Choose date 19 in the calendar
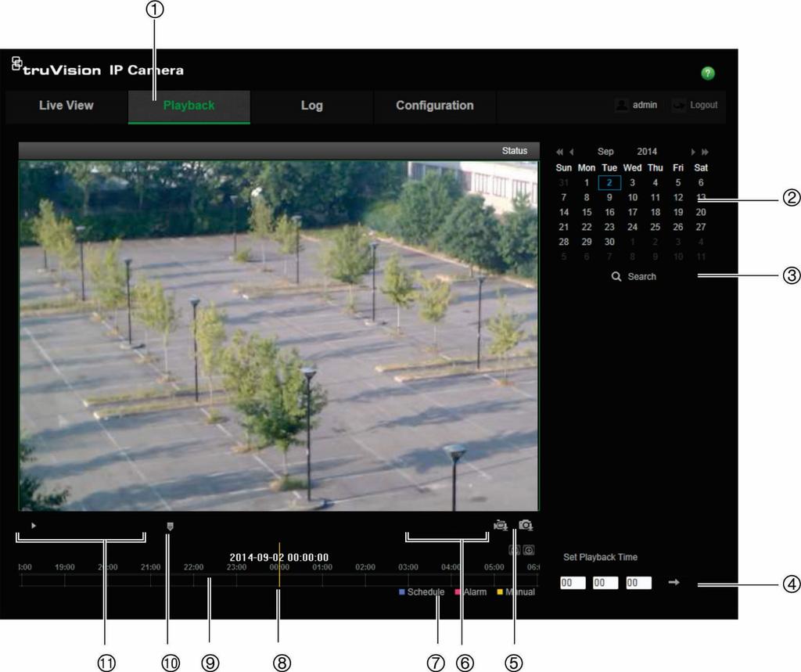 [678, 212]
